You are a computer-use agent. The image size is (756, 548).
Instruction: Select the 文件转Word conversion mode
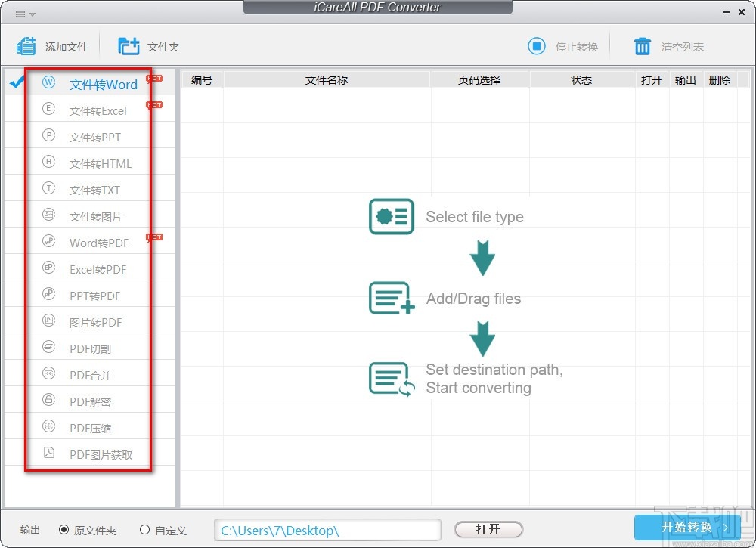pyautogui.click(x=103, y=84)
